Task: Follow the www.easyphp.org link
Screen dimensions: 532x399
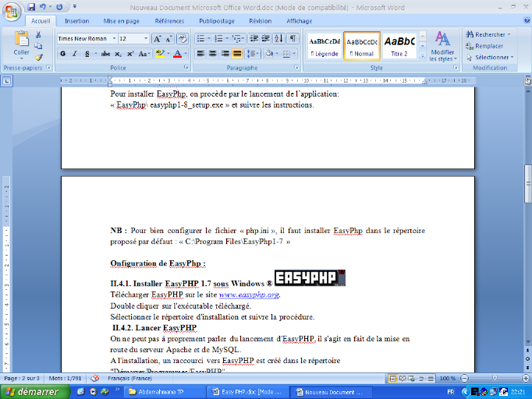Action: click(x=249, y=295)
